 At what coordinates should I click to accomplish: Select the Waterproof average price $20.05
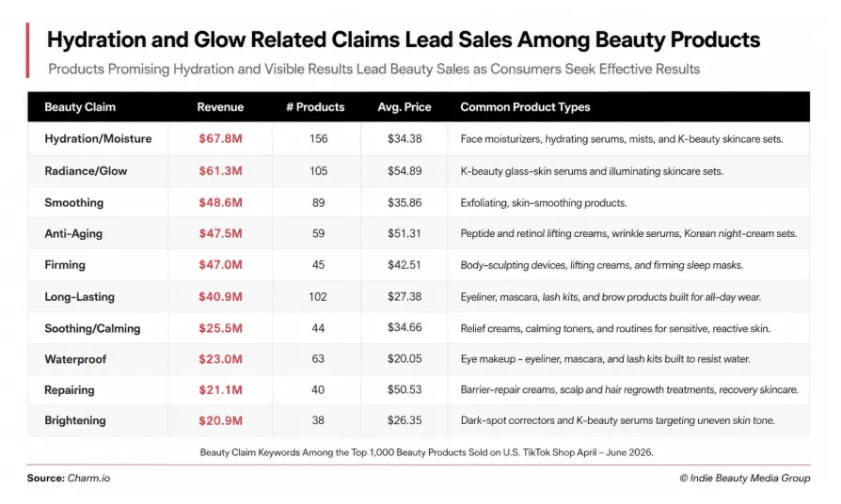pyautogui.click(x=405, y=358)
